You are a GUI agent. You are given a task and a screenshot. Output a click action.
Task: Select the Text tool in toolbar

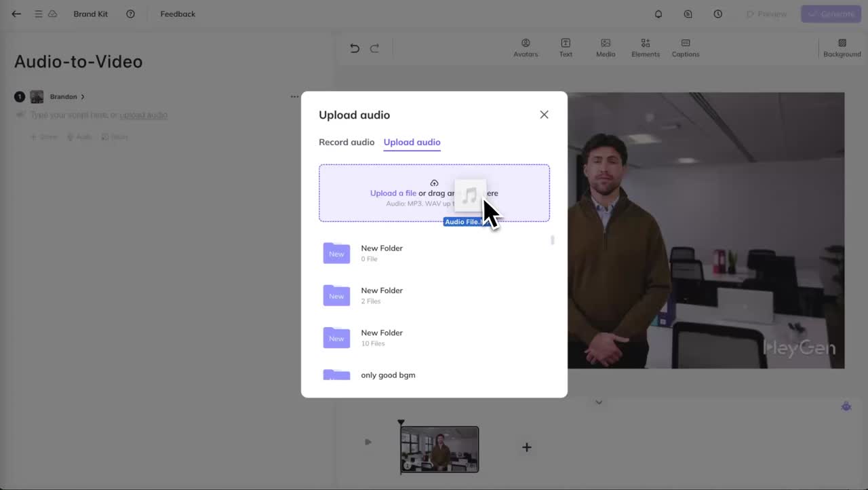pyautogui.click(x=566, y=48)
